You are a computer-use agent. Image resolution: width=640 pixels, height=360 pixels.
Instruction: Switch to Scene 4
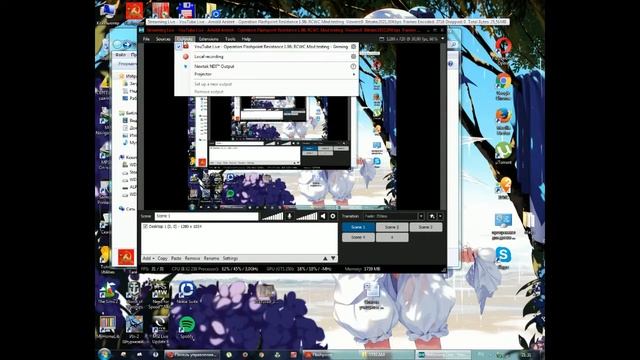tap(358, 237)
